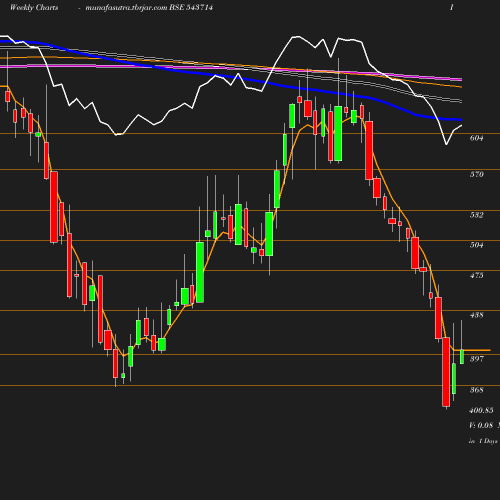Click the 'munafasutra.tbrjar.com BSE 543714' header text
The image size is (500, 500).
point(149,8)
